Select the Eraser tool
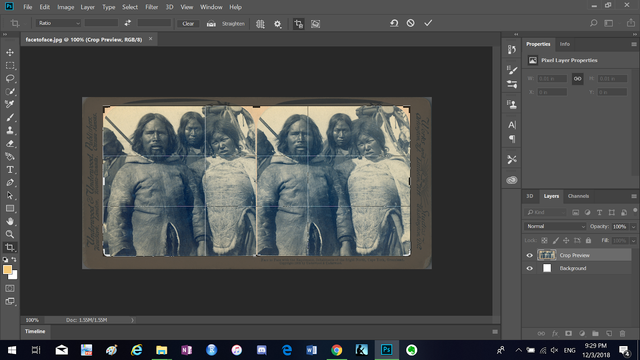 click(10, 144)
